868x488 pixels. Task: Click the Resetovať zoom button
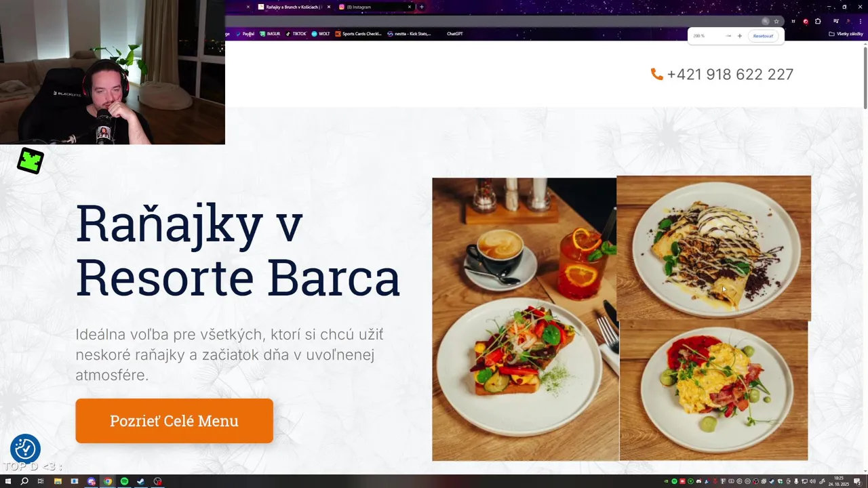tap(763, 36)
